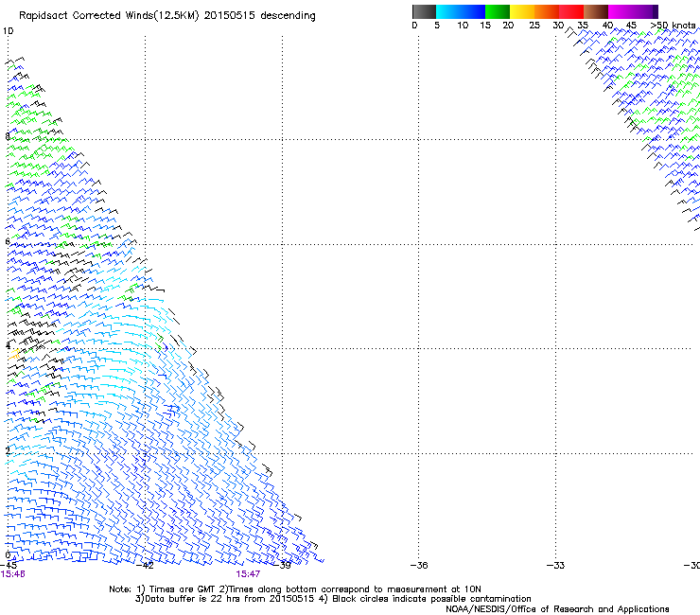Click the purple time label 15:46
The height and width of the screenshot is (615, 700).
coord(13,574)
